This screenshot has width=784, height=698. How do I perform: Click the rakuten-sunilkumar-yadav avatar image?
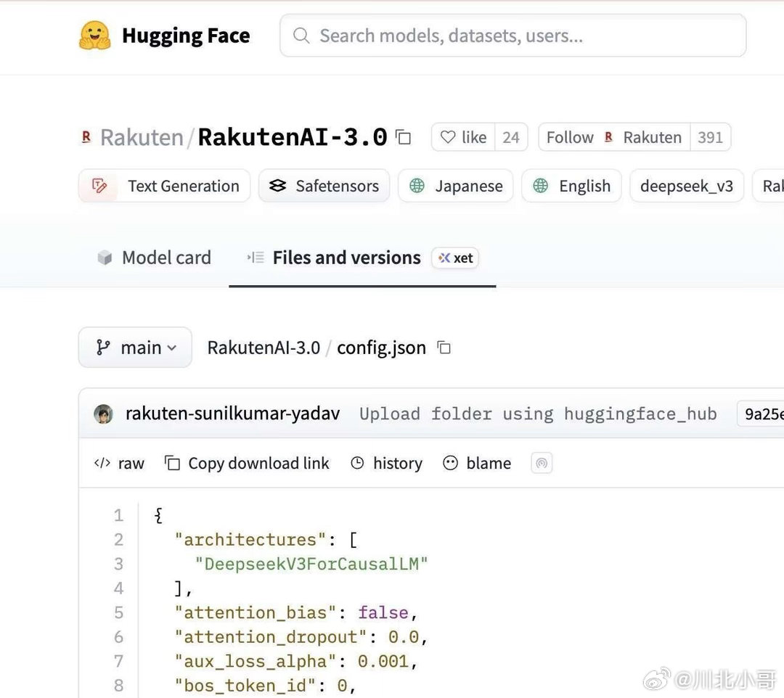[x=103, y=414]
